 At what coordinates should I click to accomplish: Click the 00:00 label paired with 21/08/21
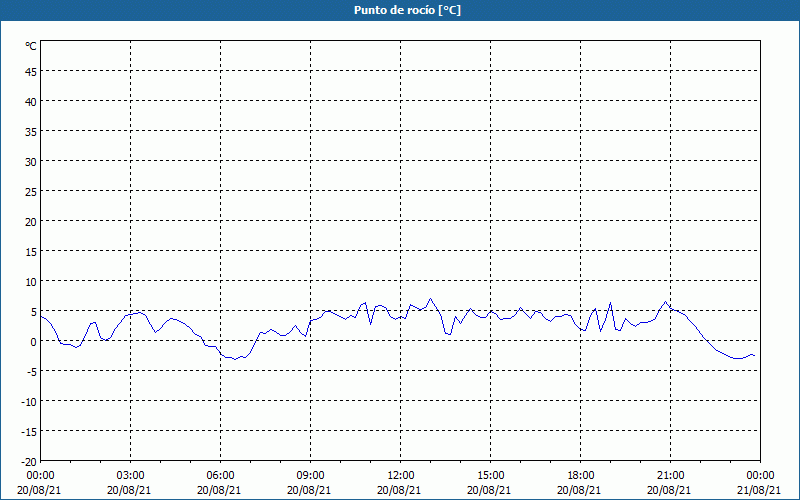[760, 476]
